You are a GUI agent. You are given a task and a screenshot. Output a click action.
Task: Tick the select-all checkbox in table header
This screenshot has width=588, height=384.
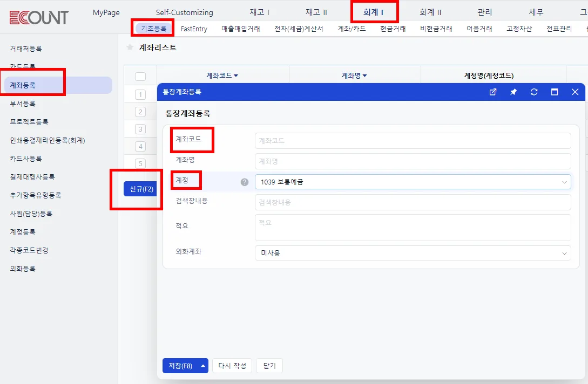(x=140, y=77)
